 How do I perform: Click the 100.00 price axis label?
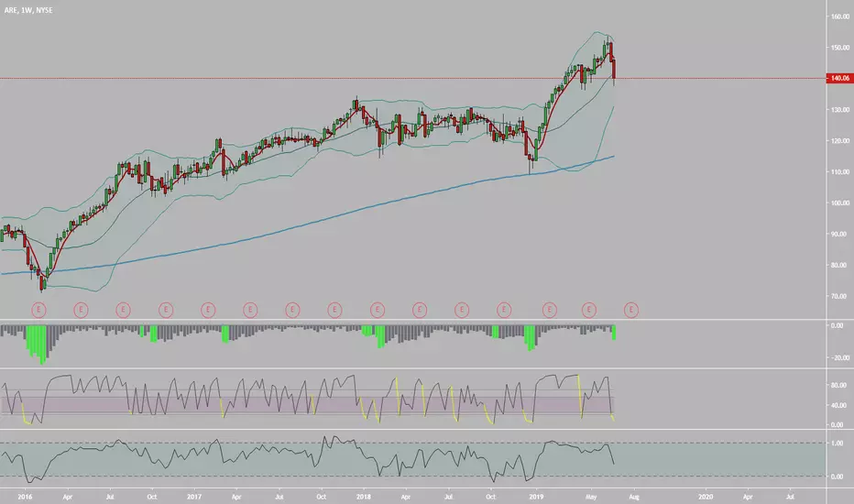840,203
